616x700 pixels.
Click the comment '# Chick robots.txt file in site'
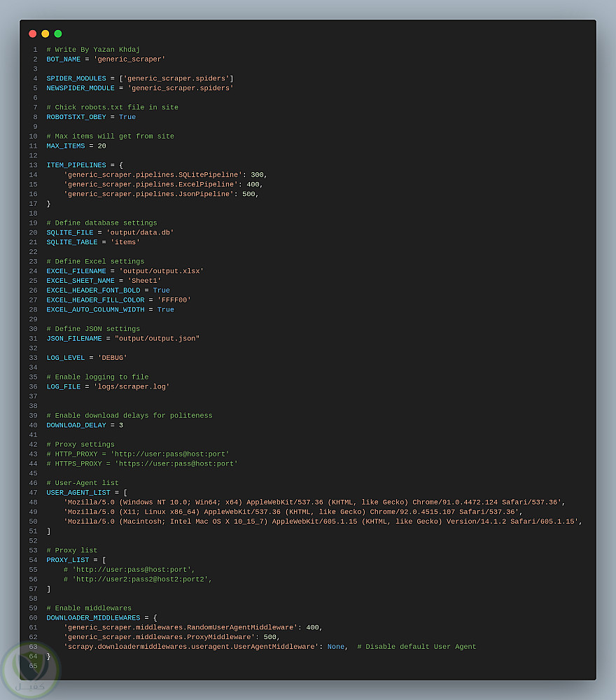pyautogui.click(x=113, y=108)
